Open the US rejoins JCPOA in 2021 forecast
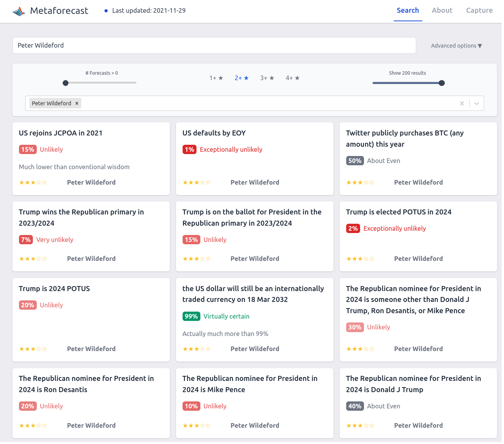Screen dimensions: 504x444 coord(61,133)
